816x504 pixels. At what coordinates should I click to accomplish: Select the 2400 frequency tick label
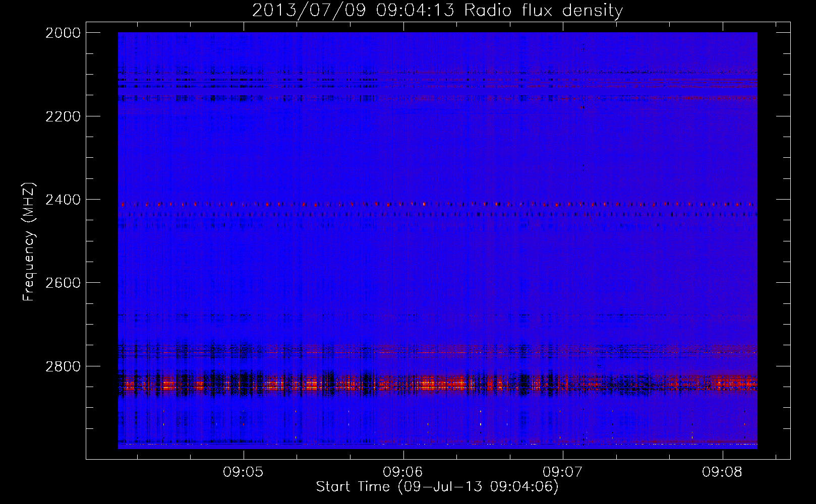pyautogui.click(x=63, y=200)
